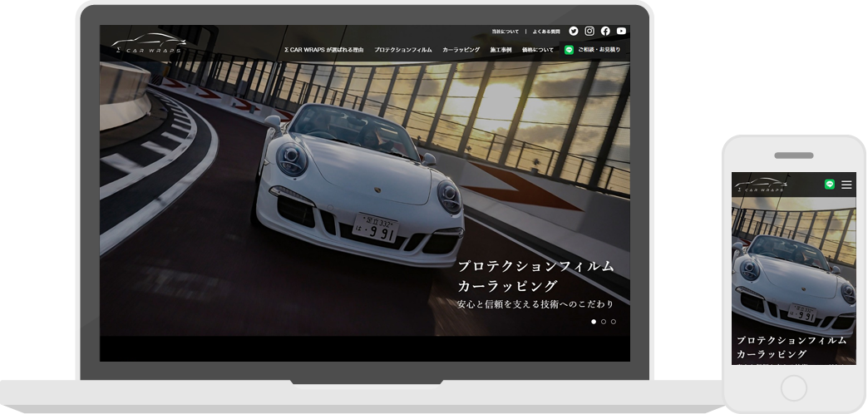Click Σ CAR WRAPS が選ばれる理由 menu item
Screen dimensions: 868x414
point(323,50)
